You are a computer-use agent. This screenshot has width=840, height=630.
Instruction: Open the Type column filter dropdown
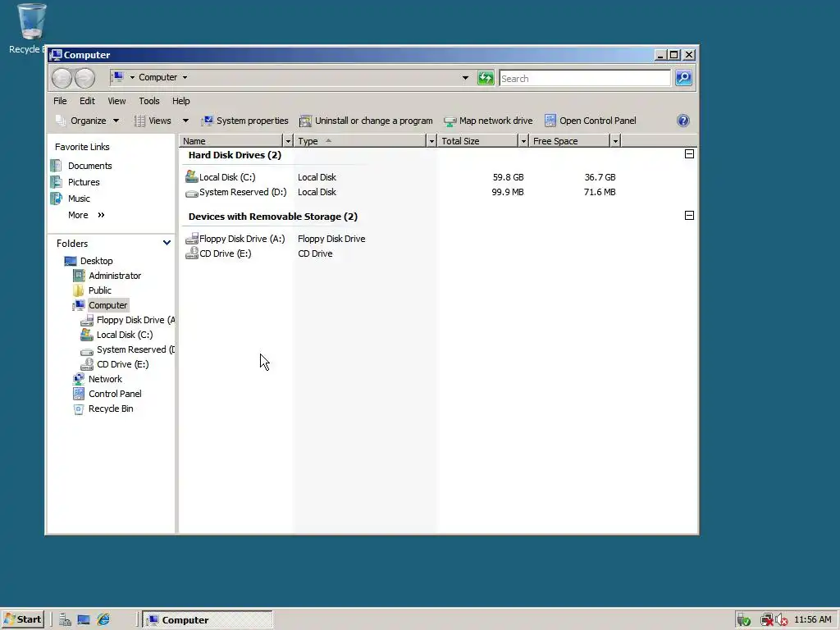pyautogui.click(x=431, y=141)
